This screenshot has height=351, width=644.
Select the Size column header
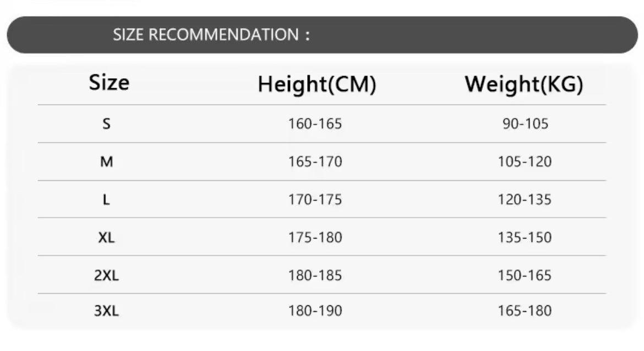click(109, 83)
